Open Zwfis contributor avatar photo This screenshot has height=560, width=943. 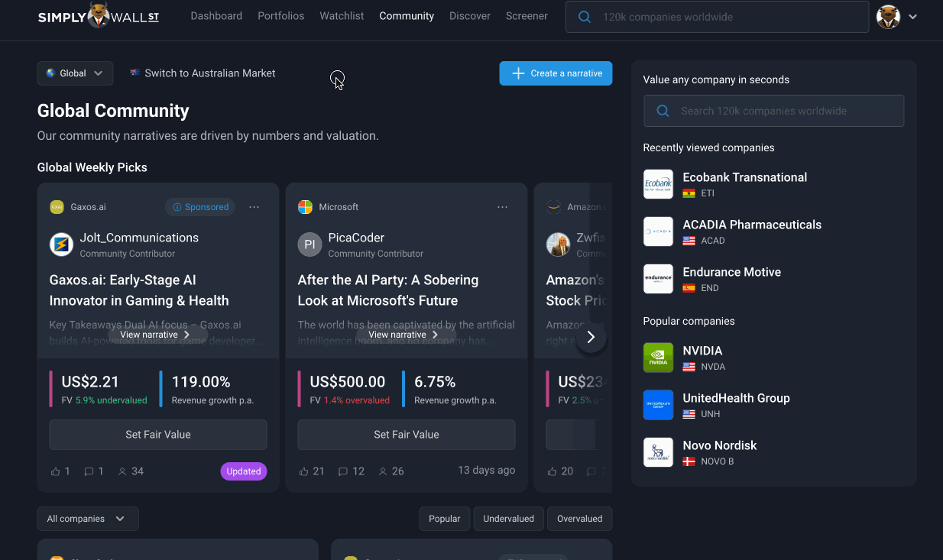[558, 244]
